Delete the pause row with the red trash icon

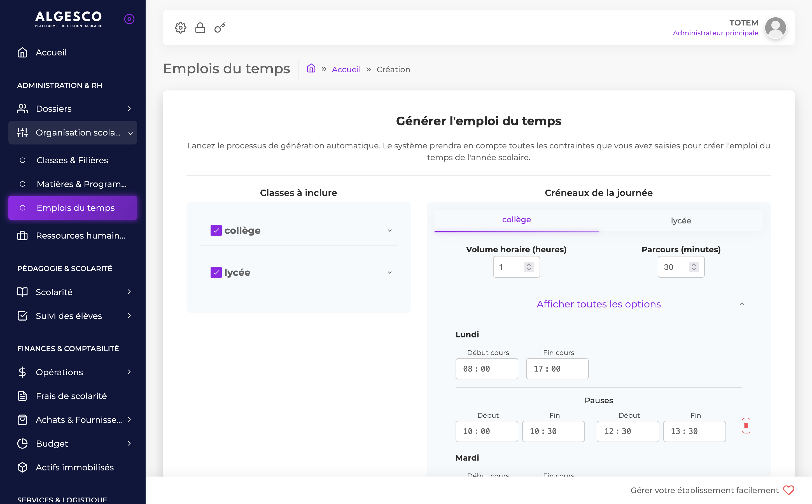[746, 426]
